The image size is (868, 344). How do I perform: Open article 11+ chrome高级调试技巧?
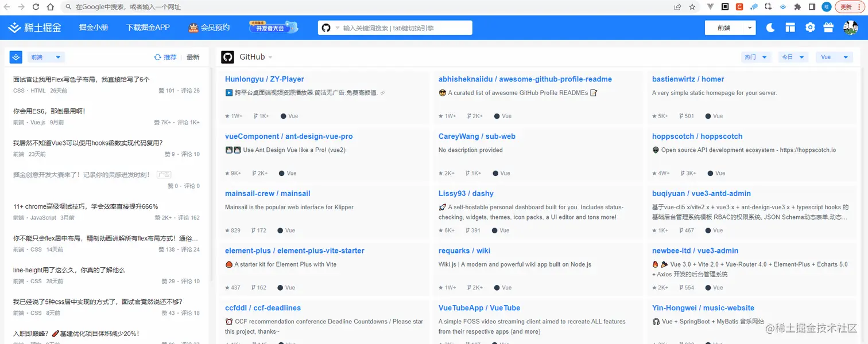tap(86, 206)
